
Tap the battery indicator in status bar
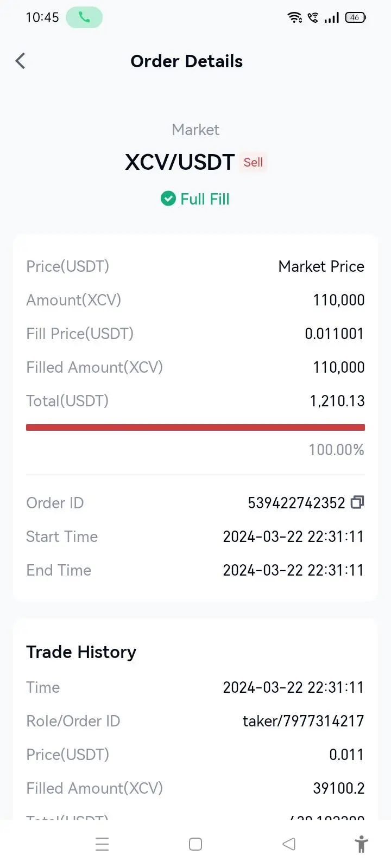[356, 17]
